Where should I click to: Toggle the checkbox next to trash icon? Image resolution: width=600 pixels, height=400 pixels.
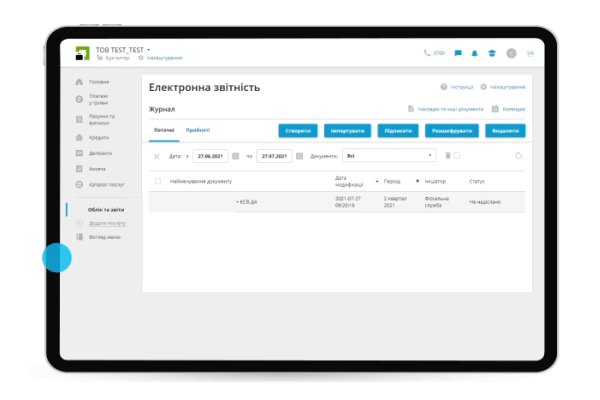457,156
